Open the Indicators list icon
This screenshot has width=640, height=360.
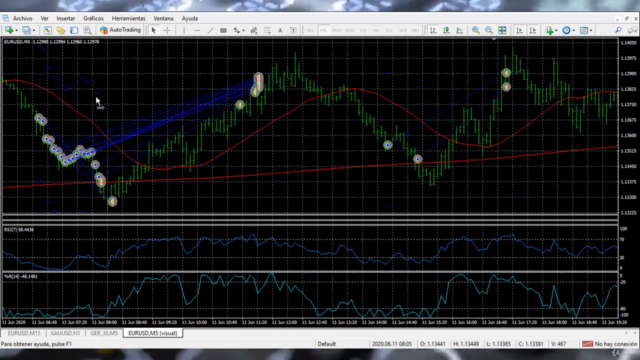[x=549, y=30]
